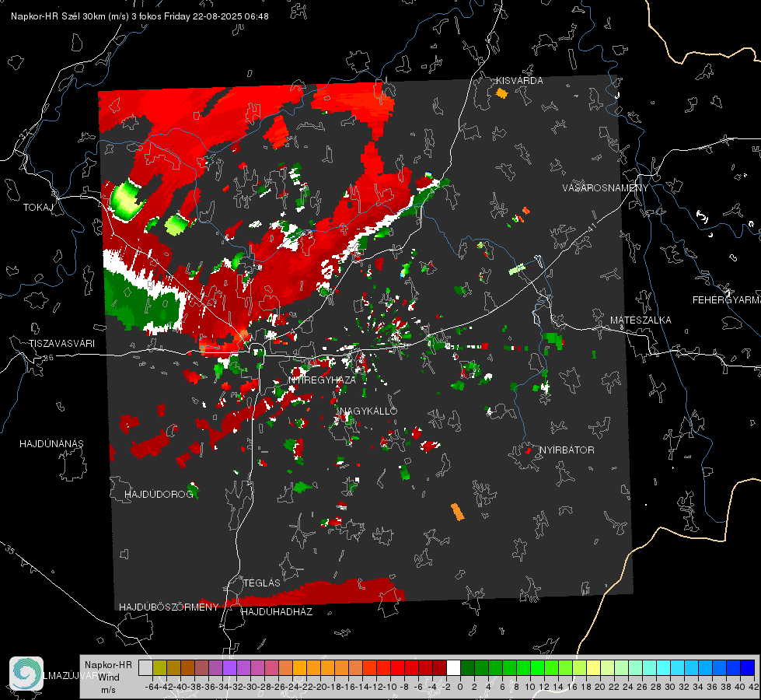Choose the light gray swatch before -64
This screenshot has width=761, height=700.
pyautogui.click(x=145, y=667)
